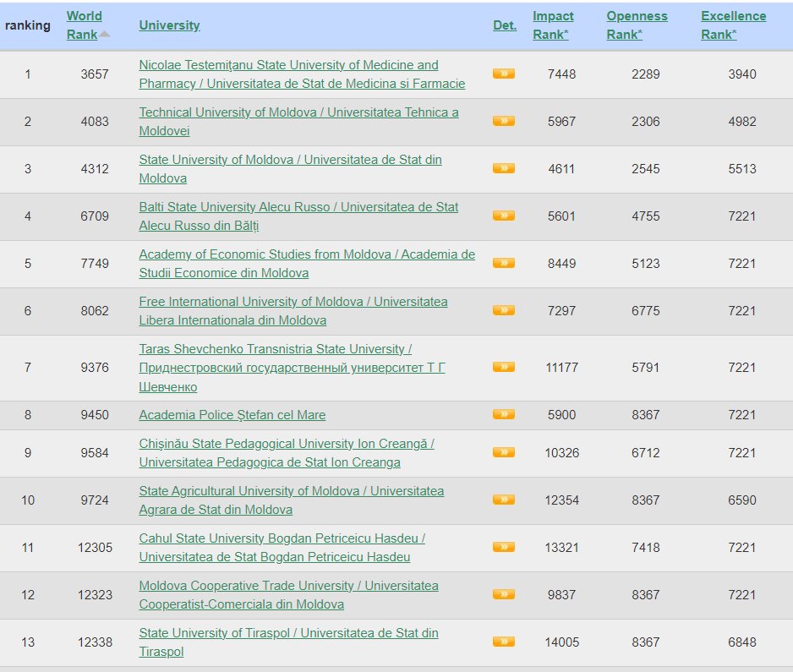793x672 pixels.
Task: Sort by Excellence Rank column header
Action: tap(733, 25)
